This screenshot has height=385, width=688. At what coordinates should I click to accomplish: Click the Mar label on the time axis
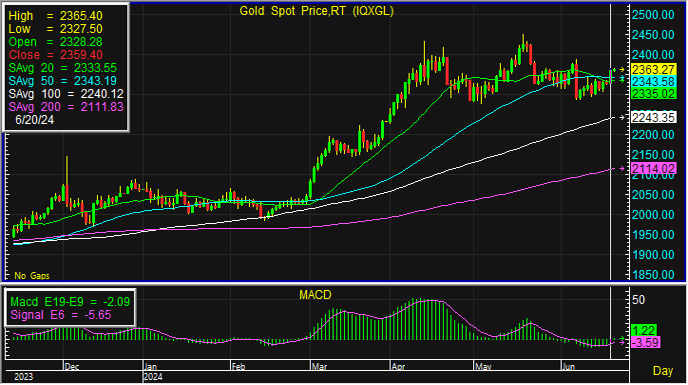click(x=319, y=367)
